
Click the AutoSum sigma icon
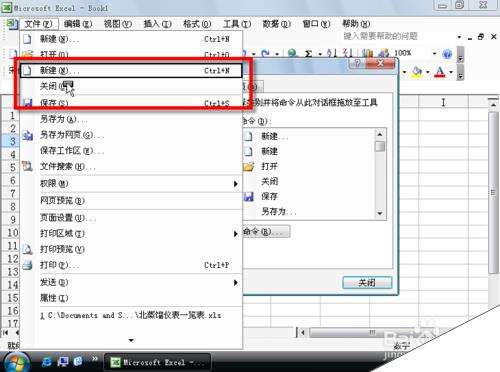pyautogui.click(x=308, y=53)
